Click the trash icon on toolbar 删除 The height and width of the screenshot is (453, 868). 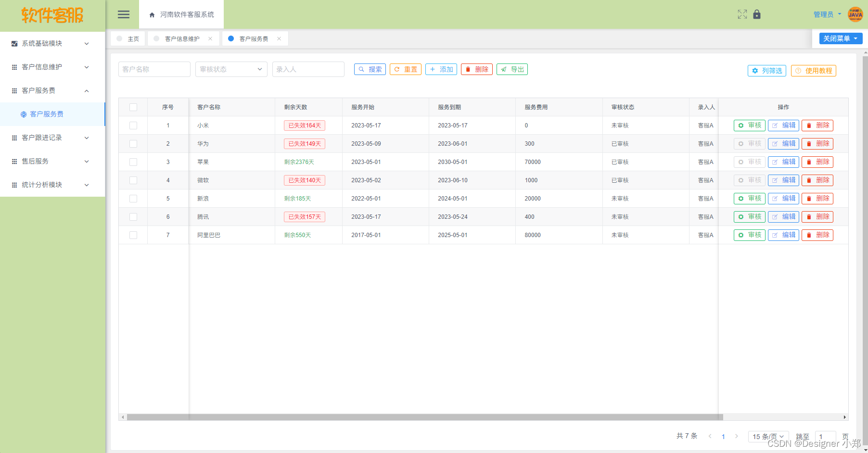pos(468,69)
